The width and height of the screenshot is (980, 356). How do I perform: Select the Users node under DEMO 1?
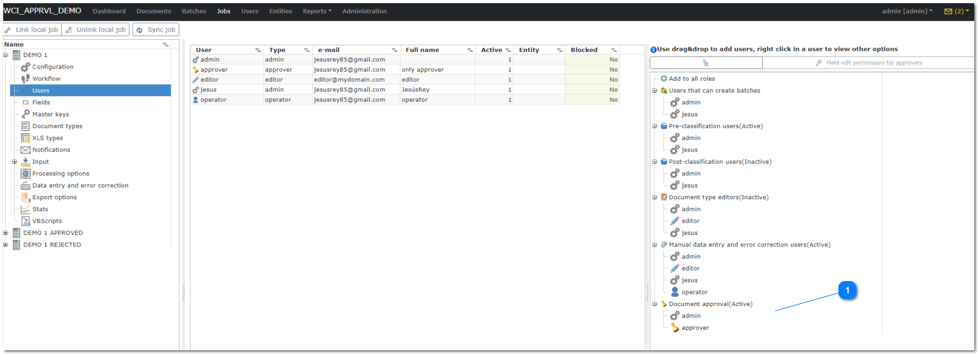pos(90,91)
